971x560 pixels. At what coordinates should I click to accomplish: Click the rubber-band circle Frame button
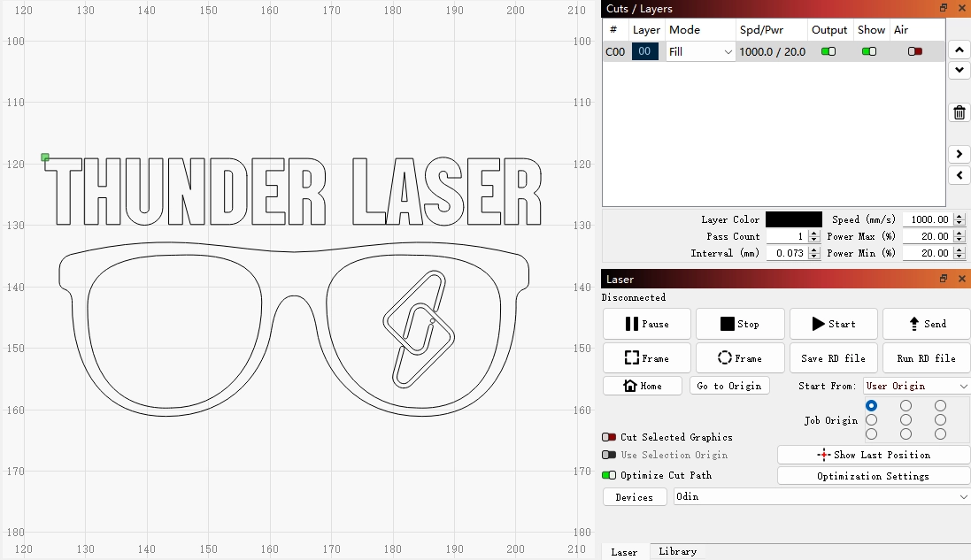pyautogui.click(x=740, y=357)
